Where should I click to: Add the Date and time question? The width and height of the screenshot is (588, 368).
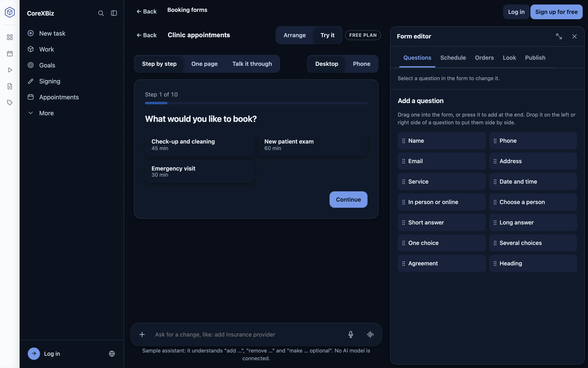coord(533,182)
